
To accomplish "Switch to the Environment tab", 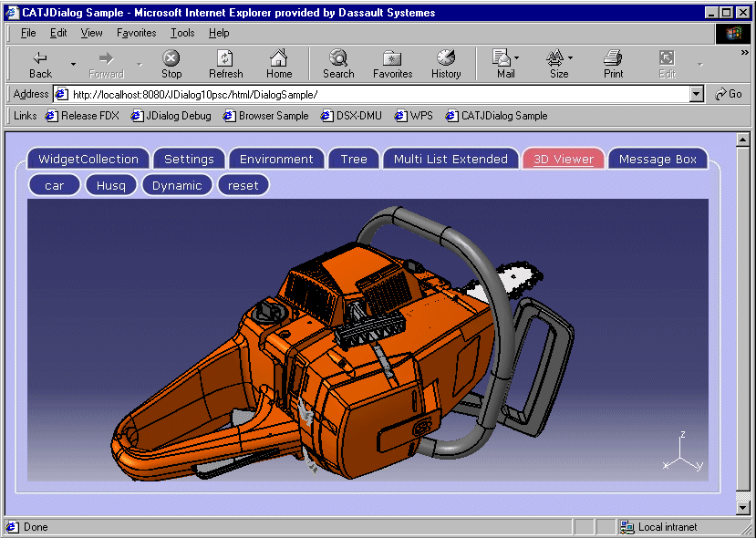I will 276,159.
